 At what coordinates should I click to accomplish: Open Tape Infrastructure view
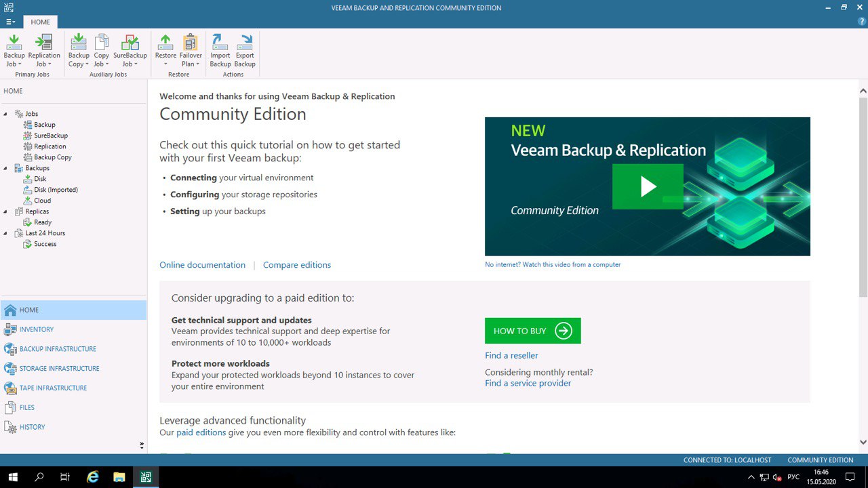pos(73,388)
